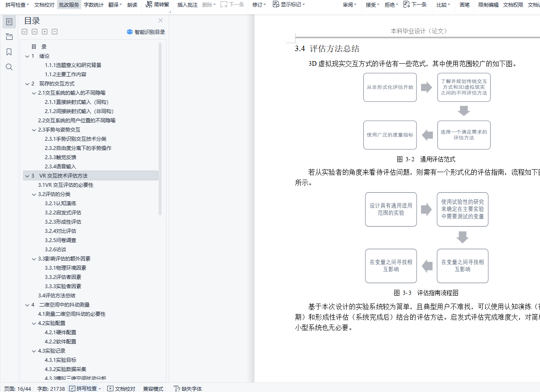
Task: Jump to 3.3.2评估者因素
Action: coord(63,277)
